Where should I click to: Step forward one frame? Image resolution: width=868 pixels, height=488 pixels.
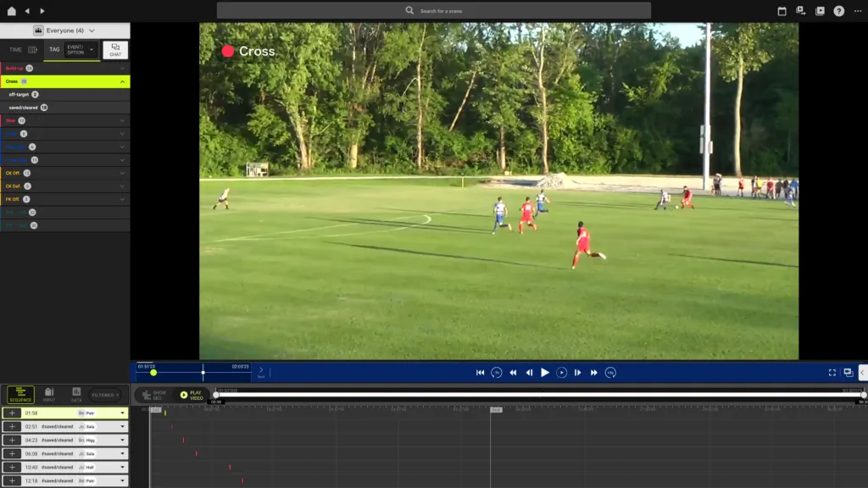click(x=577, y=373)
